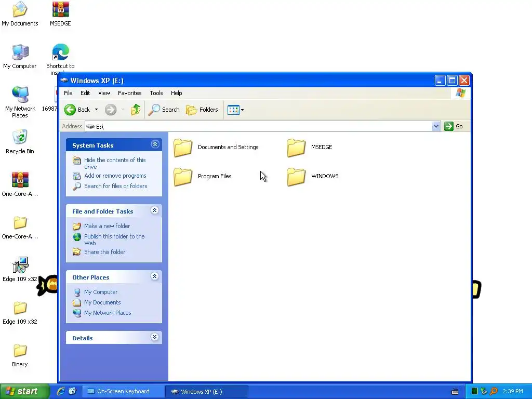Viewport: 532px width, 399px height.
Task: Collapse the File and Folder Tasks panel
Action: 155,210
